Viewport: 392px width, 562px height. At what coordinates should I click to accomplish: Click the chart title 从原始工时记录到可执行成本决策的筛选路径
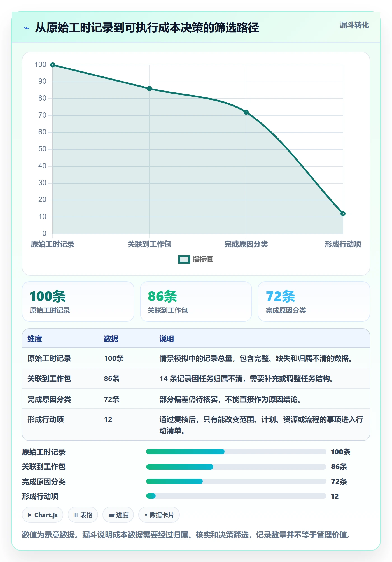click(x=147, y=28)
